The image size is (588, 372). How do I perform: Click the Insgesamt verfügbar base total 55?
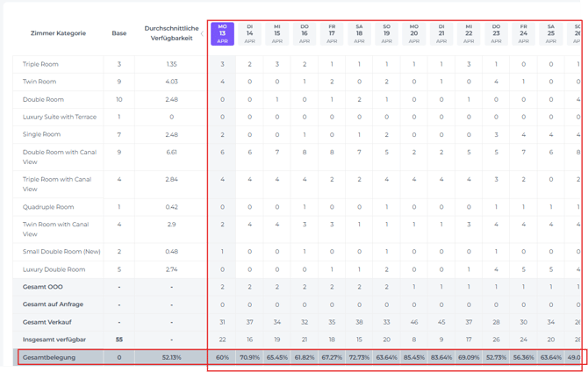(119, 339)
